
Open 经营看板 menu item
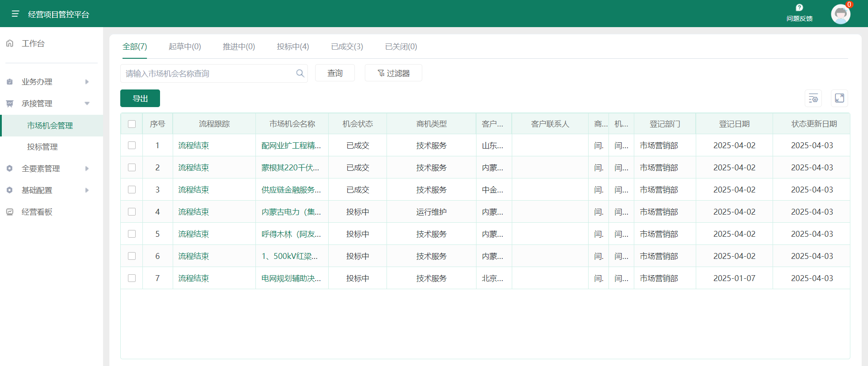pos(37,212)
